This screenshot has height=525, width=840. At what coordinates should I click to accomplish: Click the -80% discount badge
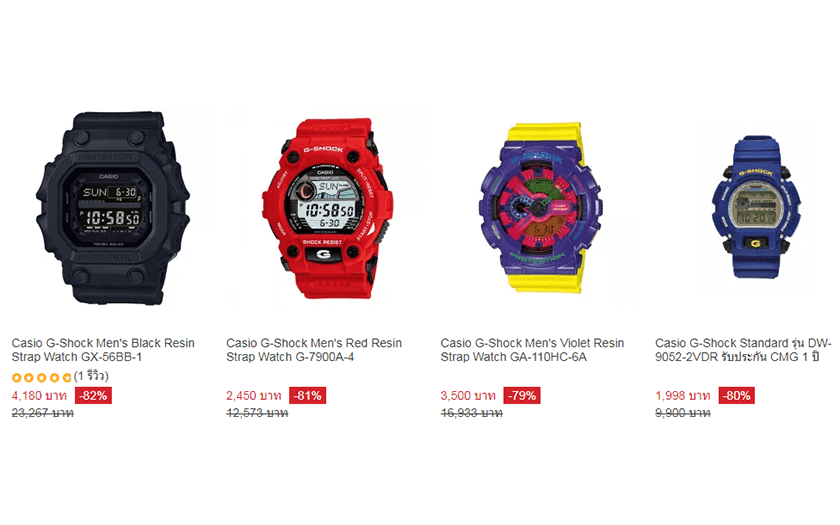tap(737, 396)
